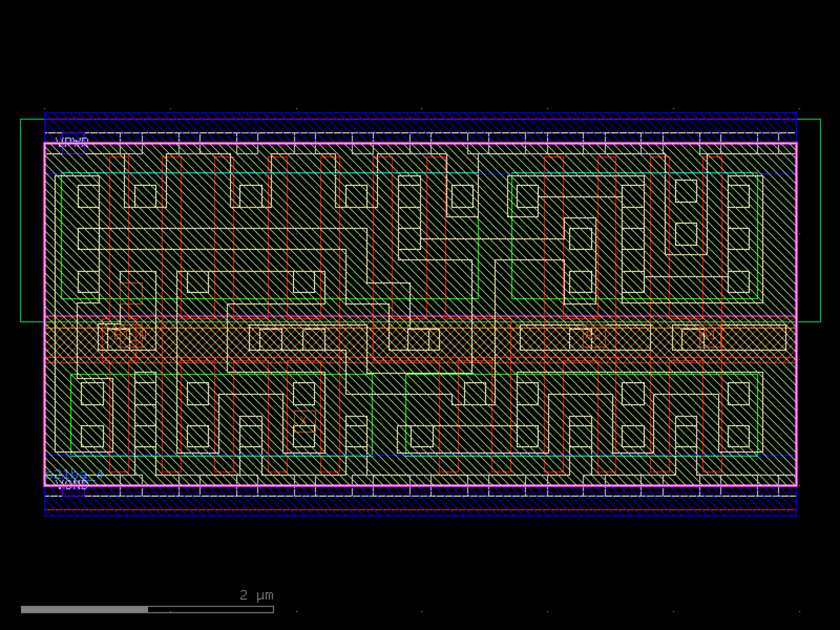Click the A1 pin label
840x630 pixels.
710,336
